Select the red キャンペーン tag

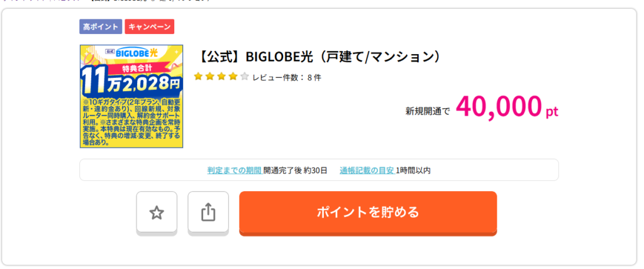point(149,27)
